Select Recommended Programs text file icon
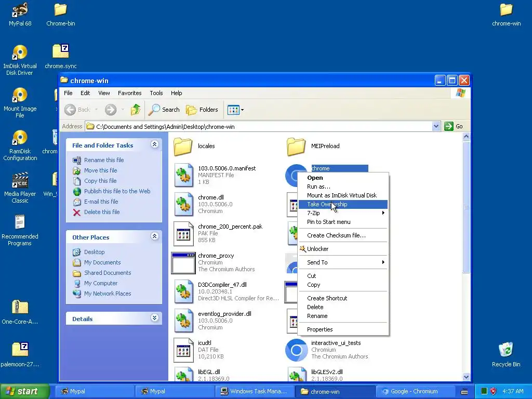Viewport: 532px width, 399px height. pyautogui.click(x=20, y=230)
